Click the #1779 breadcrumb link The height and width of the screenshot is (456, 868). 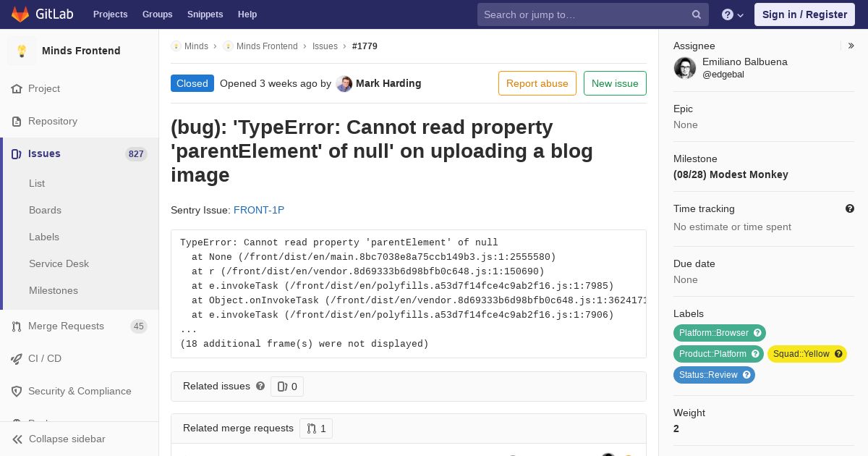pos(365,46)
